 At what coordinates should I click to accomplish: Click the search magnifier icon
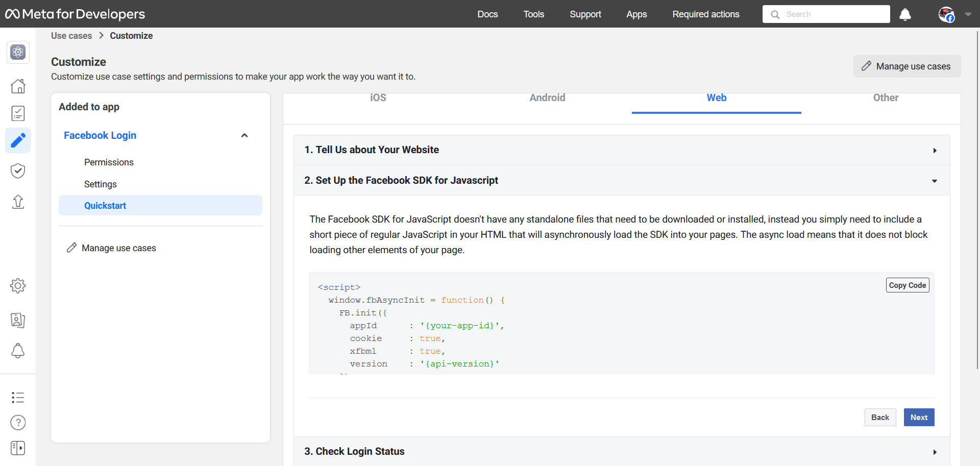coord(775,14)
